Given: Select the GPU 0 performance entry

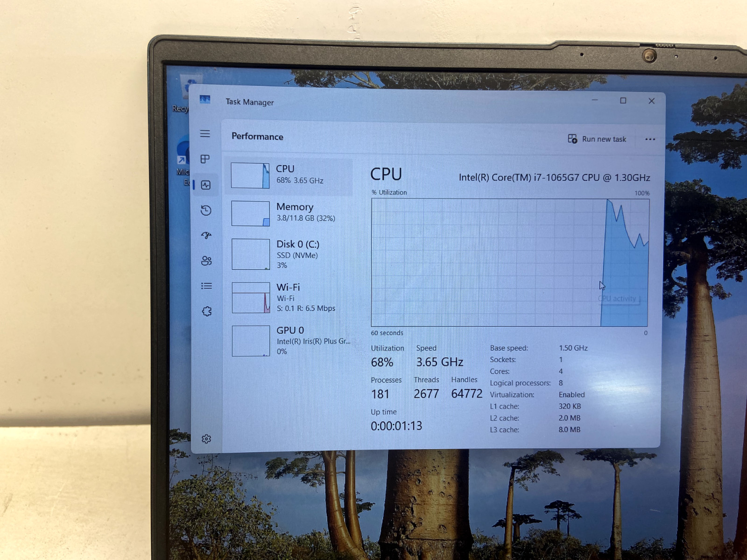Looking at the screenshot, I should (289, 341).
